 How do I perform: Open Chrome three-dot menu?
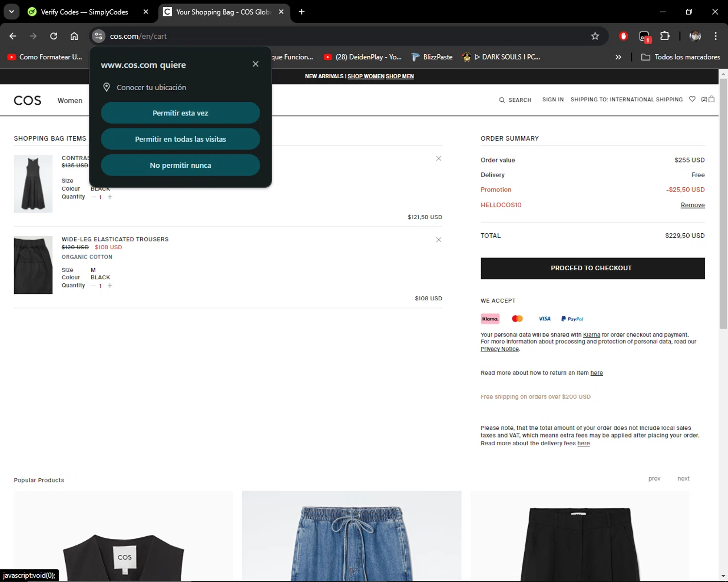(x=715, y=36)
